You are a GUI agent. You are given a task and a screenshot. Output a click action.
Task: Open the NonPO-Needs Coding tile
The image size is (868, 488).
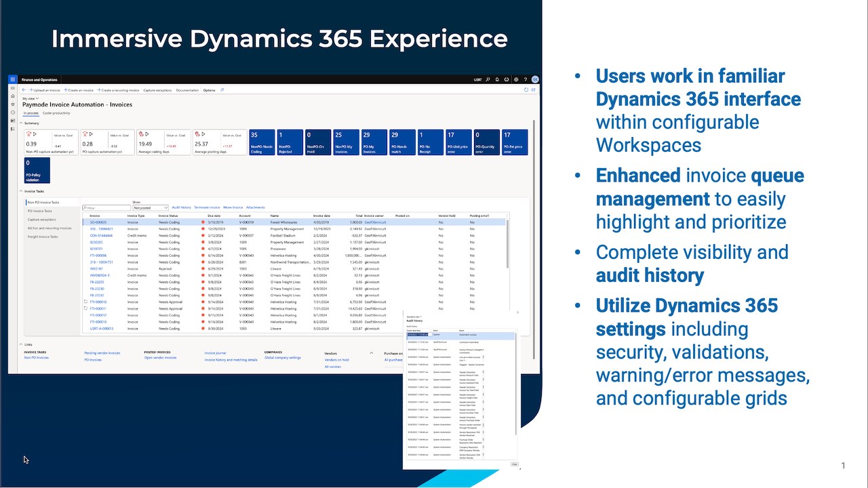(x=262, y=142)
